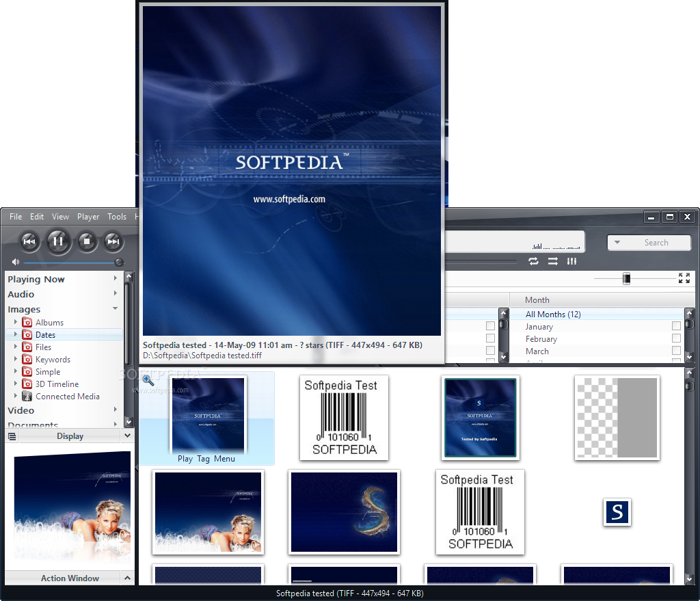
Task: Check the March month checkbox
Action: [x=676, y=351]
